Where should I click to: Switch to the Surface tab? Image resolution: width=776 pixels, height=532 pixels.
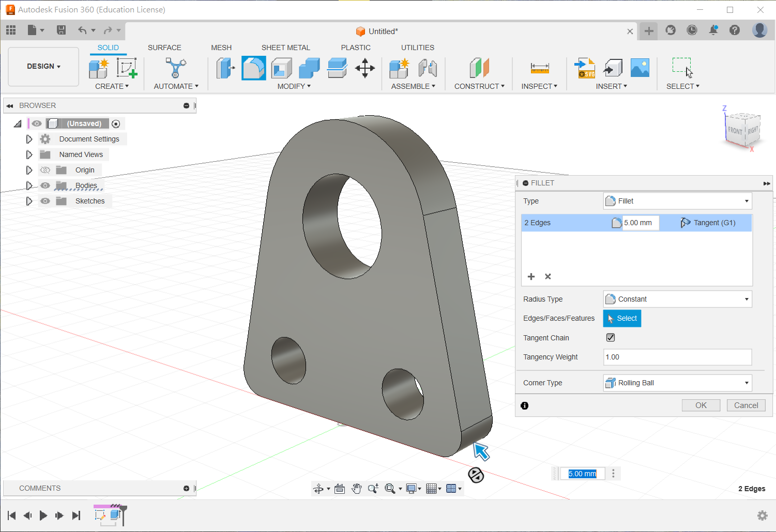coord(164,48)
